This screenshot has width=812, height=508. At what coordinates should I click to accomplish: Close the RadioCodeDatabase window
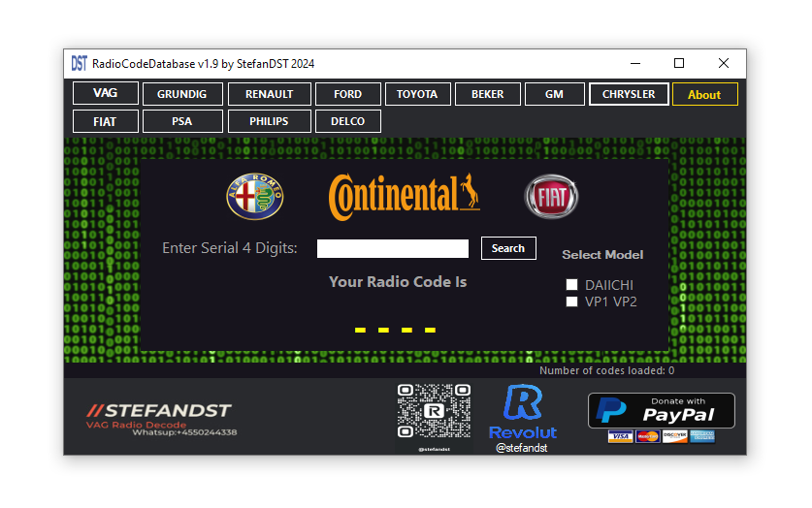(724, 63)
